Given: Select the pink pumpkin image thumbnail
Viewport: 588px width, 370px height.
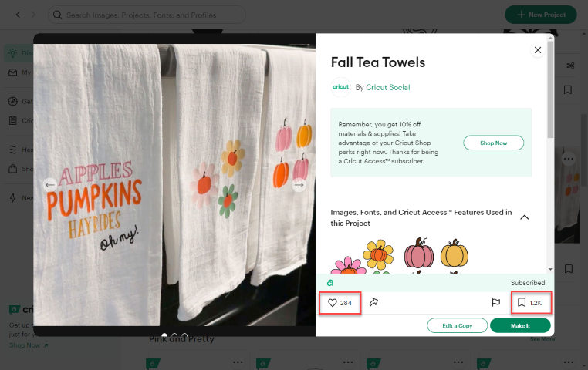Looking at the screenshot, I should coord(419,254).
